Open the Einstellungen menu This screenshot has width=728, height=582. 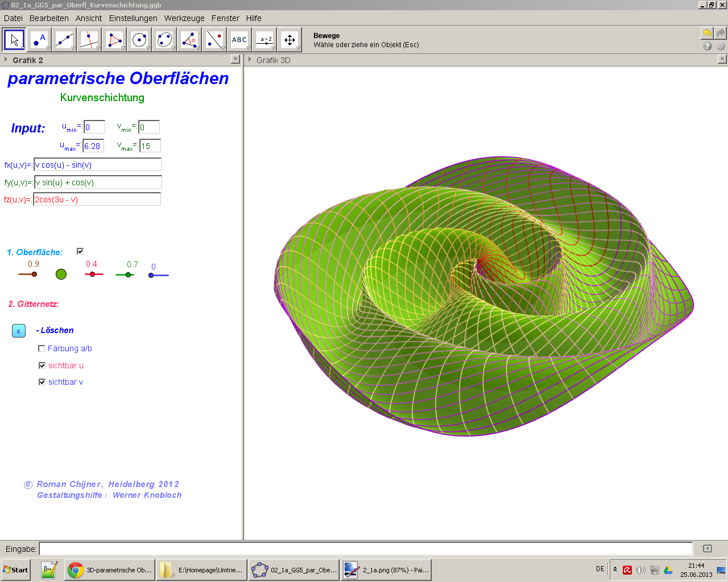tap(133, 18)
